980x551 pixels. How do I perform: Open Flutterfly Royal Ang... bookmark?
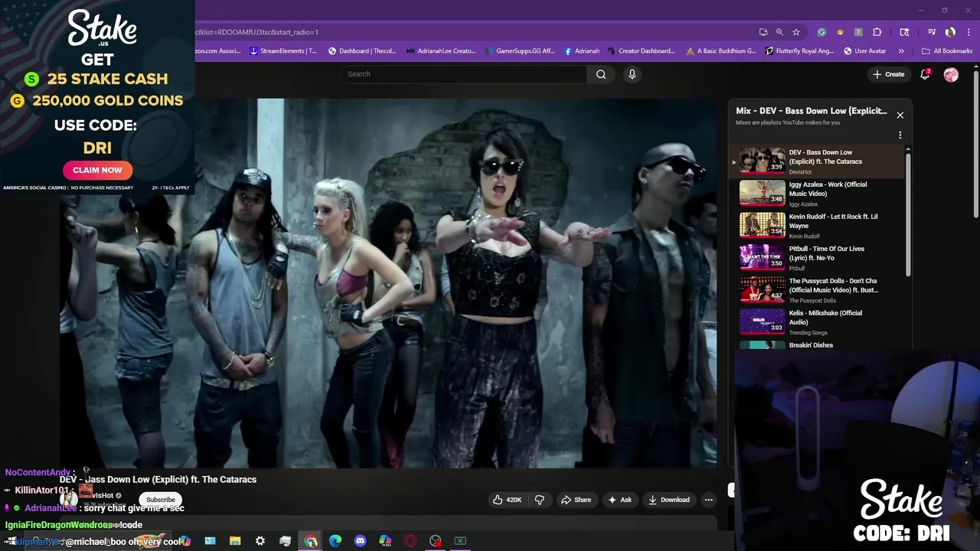point(800,51)
